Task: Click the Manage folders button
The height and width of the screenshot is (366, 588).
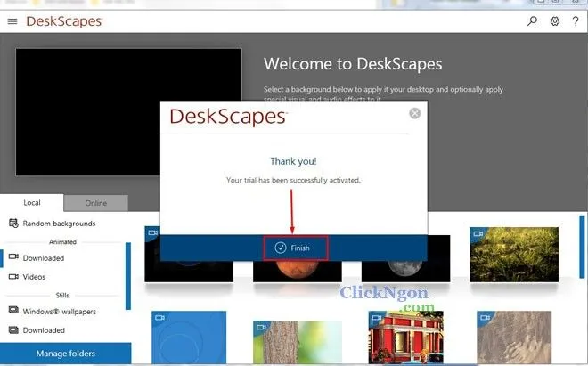Action: coord(66,354)
